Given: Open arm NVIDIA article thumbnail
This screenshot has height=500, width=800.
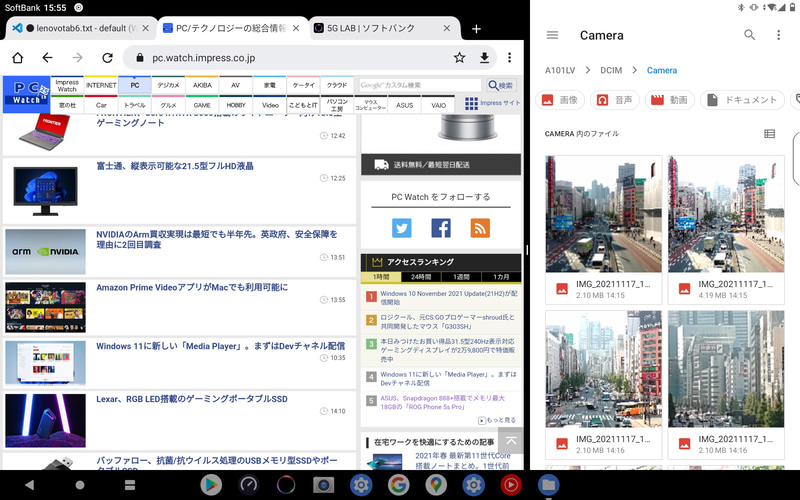Looking at the screenshot, I should tap(45, 252).
